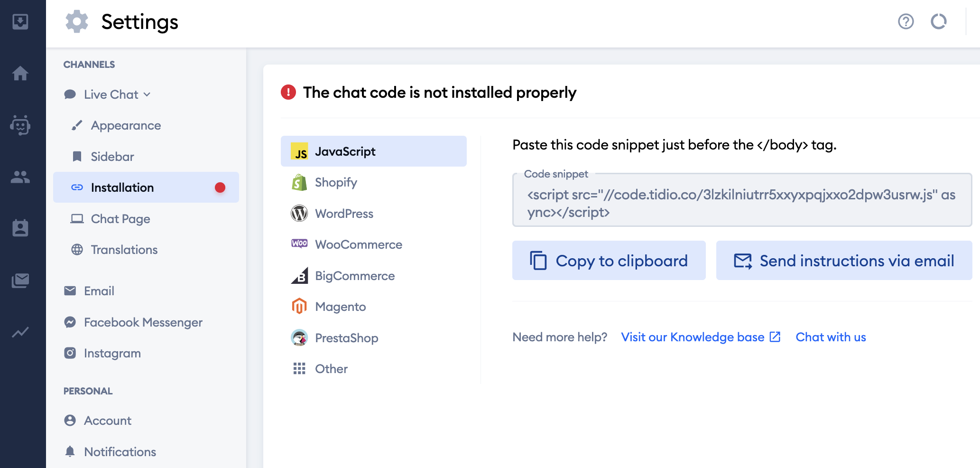Click the PrestaShop penguin icon
Screen dimensions: 980x468
pyautogui.click(x=299, y=338)
